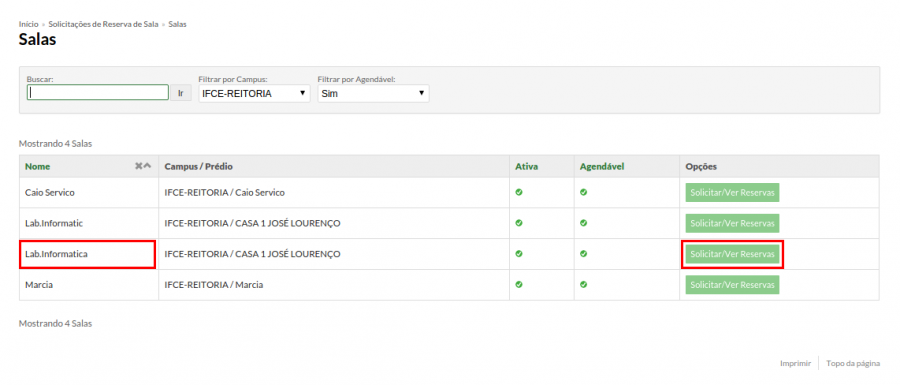The height and width of the screenshot is (385, 900).
Task: Sort the table by Agendável column
Action: pos(602,166)
